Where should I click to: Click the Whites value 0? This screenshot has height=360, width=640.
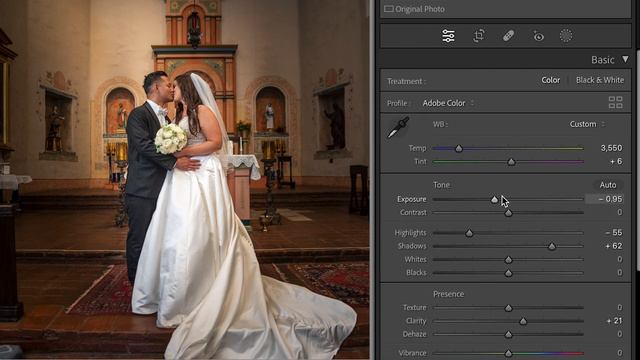(x=620, y=259)
